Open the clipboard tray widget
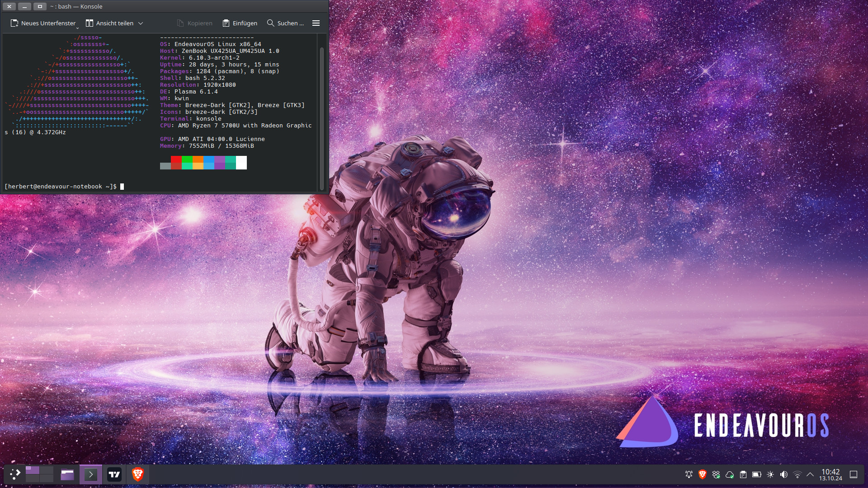Screen dimensions: 868x488 (743, 474)
